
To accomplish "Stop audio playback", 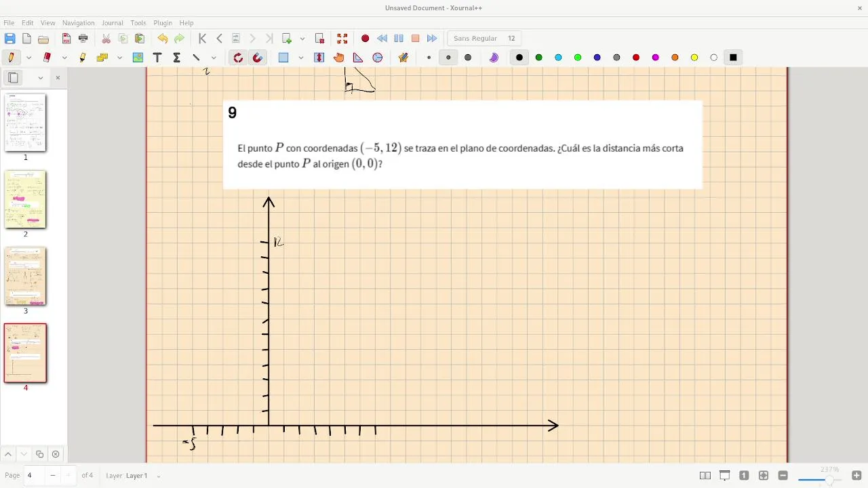I will [416, 39].
